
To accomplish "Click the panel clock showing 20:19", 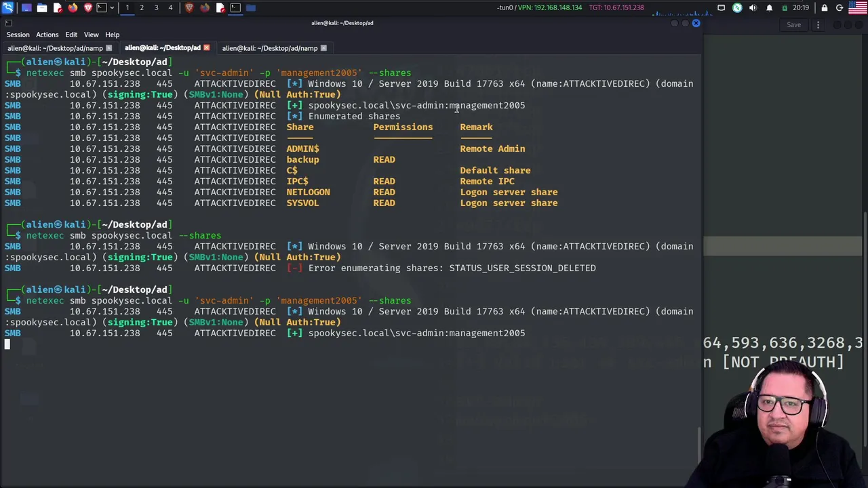I will 801,7.
